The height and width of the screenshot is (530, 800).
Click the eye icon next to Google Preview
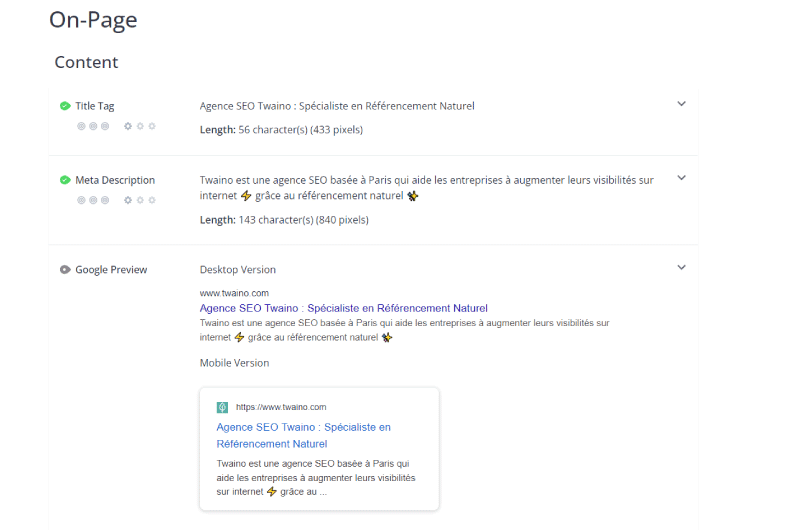click(65, 269)
